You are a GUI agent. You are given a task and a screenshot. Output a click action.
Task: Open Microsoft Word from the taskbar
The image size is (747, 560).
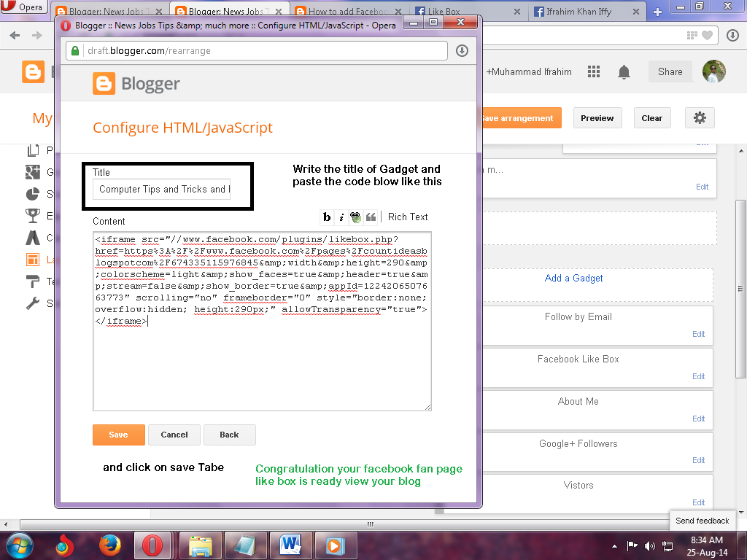coord(290,545)
